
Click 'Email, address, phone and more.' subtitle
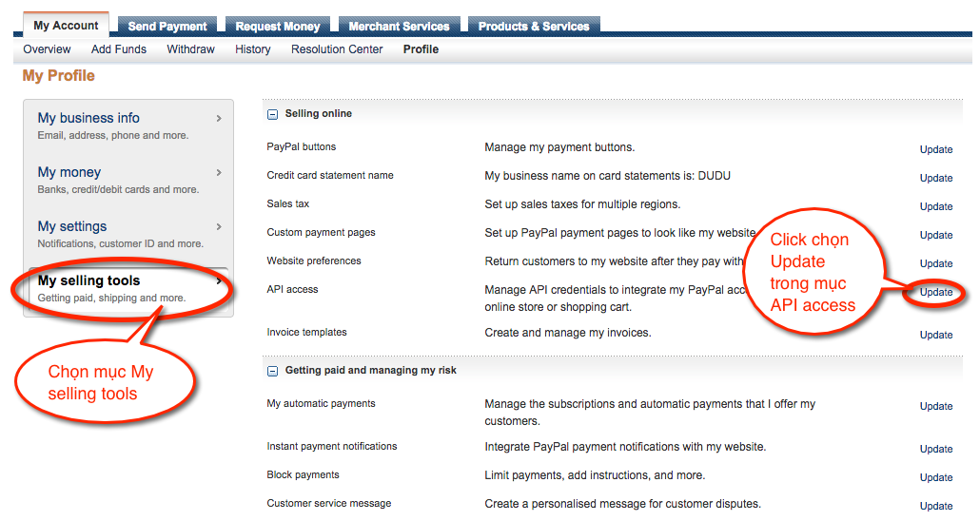coord(113,136)
